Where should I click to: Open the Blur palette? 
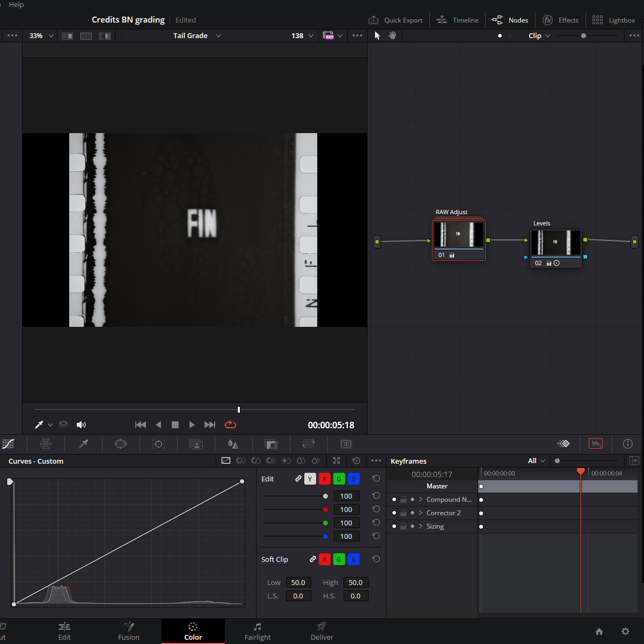tap(233, 444)
